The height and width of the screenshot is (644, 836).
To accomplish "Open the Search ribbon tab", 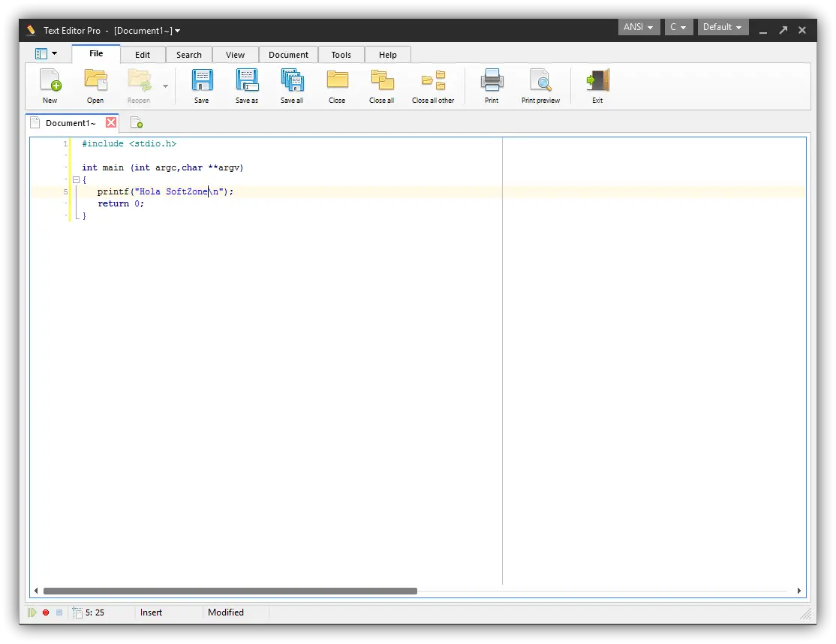I will (189, 54).
